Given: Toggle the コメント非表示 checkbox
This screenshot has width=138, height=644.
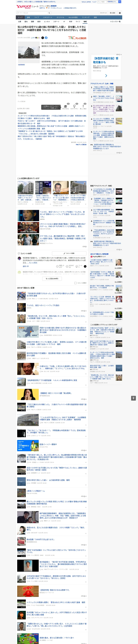Looking at the screenshot, I should click(x=75, y=283).
